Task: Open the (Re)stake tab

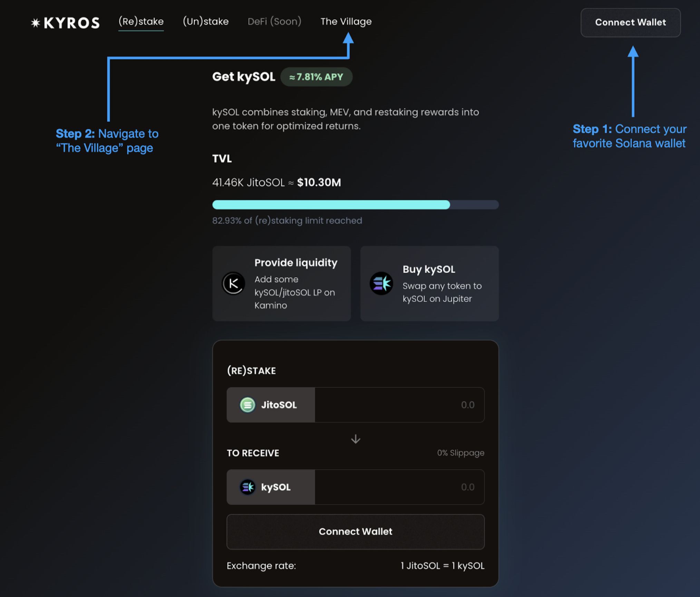Action: pyautogui.click(x=141, y=22)
